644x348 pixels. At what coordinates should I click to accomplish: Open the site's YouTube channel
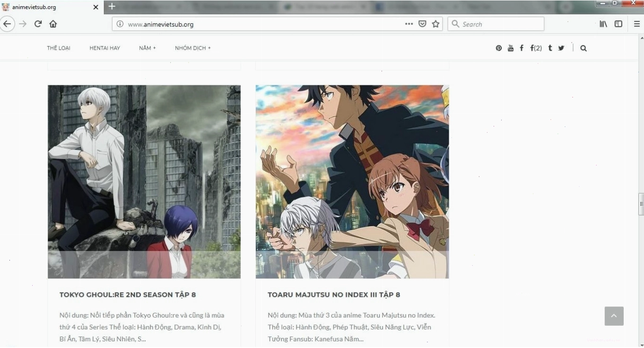[511, 48]
